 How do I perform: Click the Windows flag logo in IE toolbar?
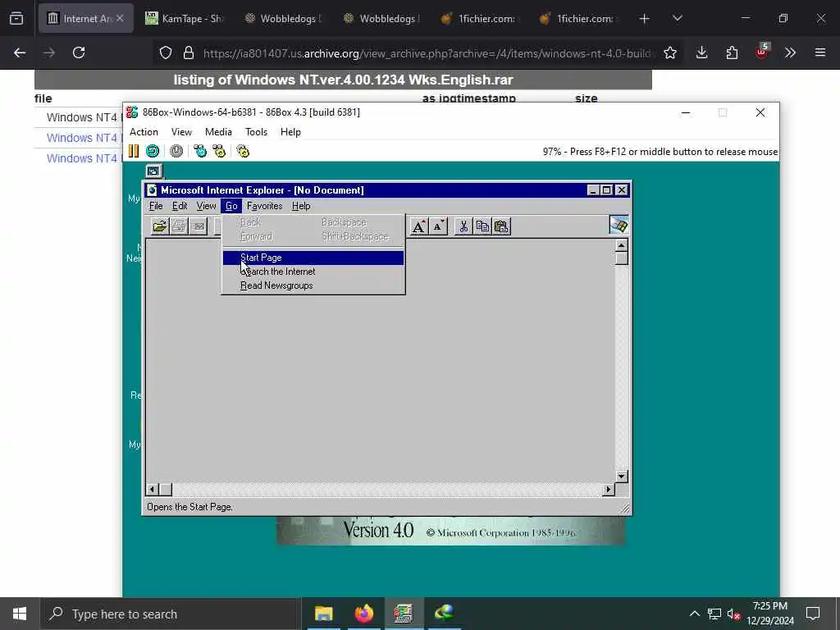(x=619, y=226)
